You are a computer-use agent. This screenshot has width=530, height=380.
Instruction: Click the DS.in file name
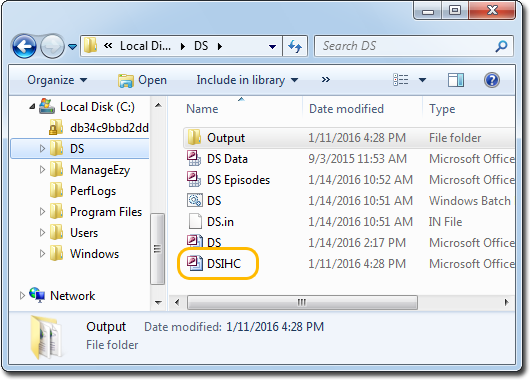click(x=220, y=222)
